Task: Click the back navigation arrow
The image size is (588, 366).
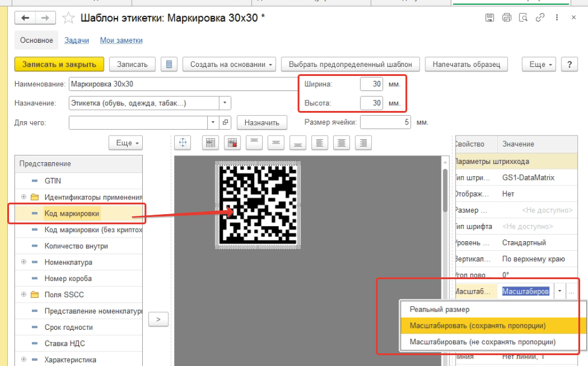Action: 25,18
